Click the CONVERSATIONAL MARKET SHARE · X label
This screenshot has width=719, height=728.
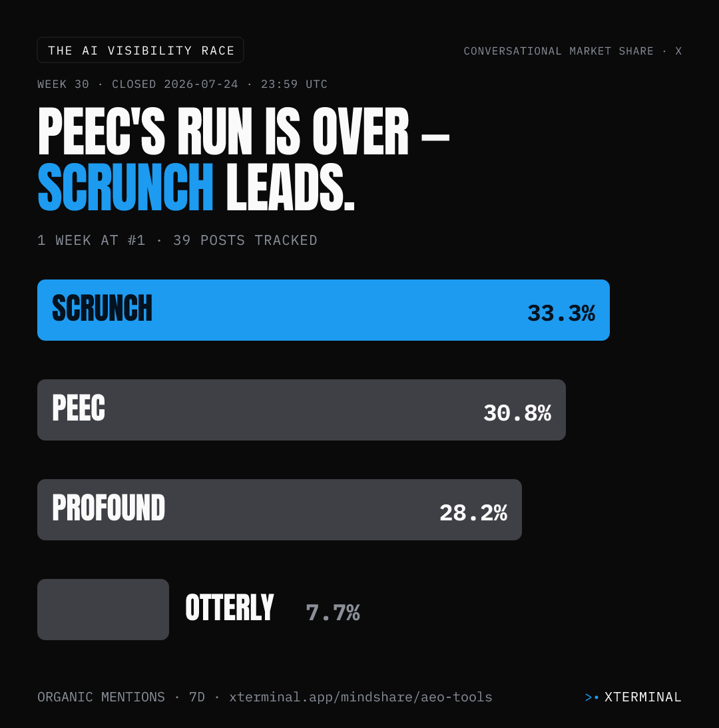click(573, 51)
